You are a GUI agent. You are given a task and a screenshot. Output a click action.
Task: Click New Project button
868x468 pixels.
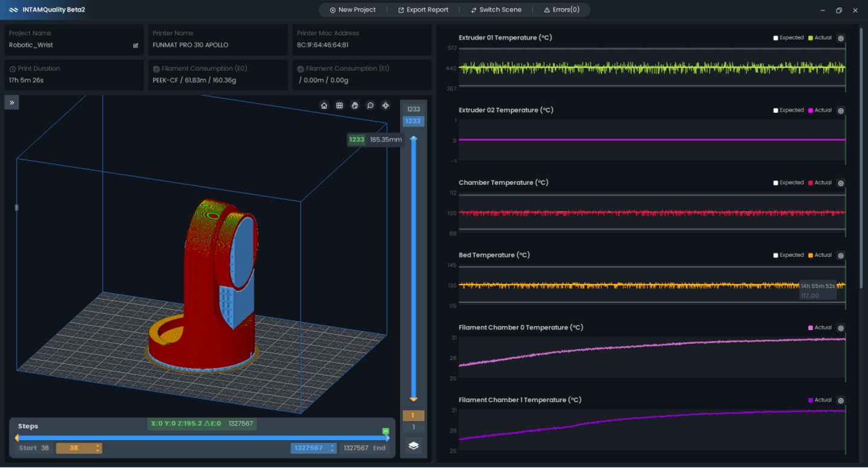click(x=353, y=10)
